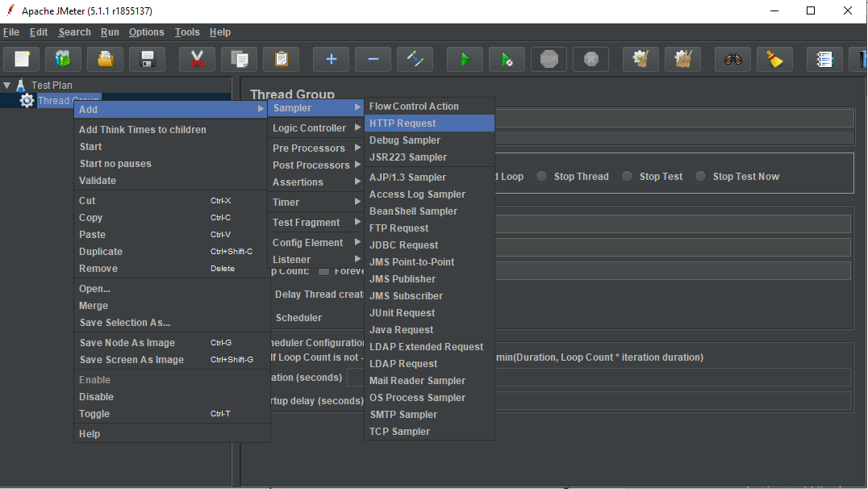
Task: Open the Options menu in menu bar
Action: [146, 32]
